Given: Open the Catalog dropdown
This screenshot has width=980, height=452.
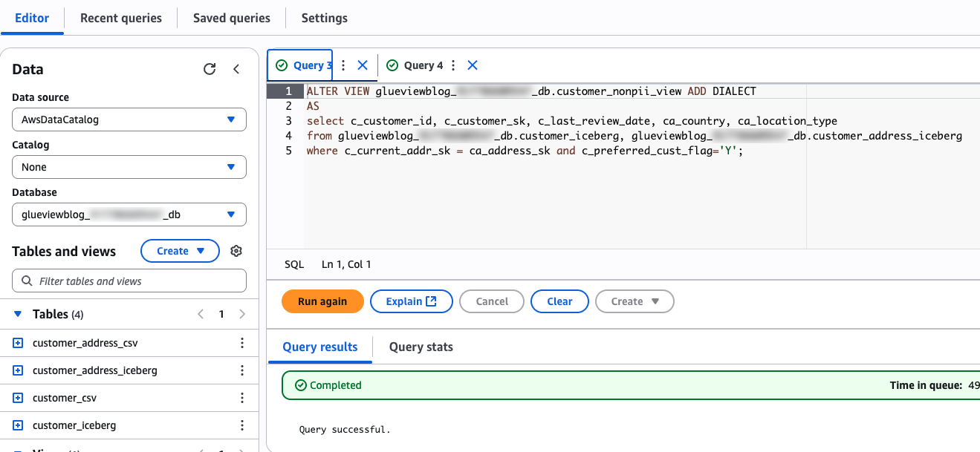Looking at the screenshot, I should pos(129,167).
